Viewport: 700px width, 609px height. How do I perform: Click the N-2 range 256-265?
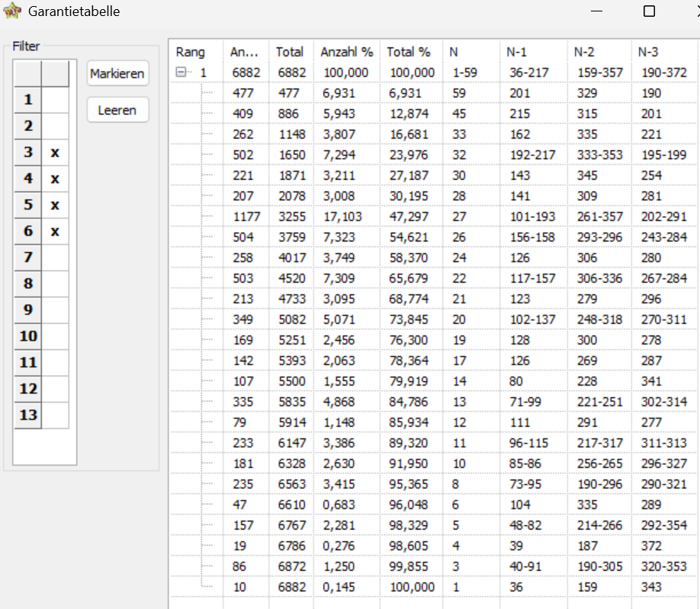[599, 463]
